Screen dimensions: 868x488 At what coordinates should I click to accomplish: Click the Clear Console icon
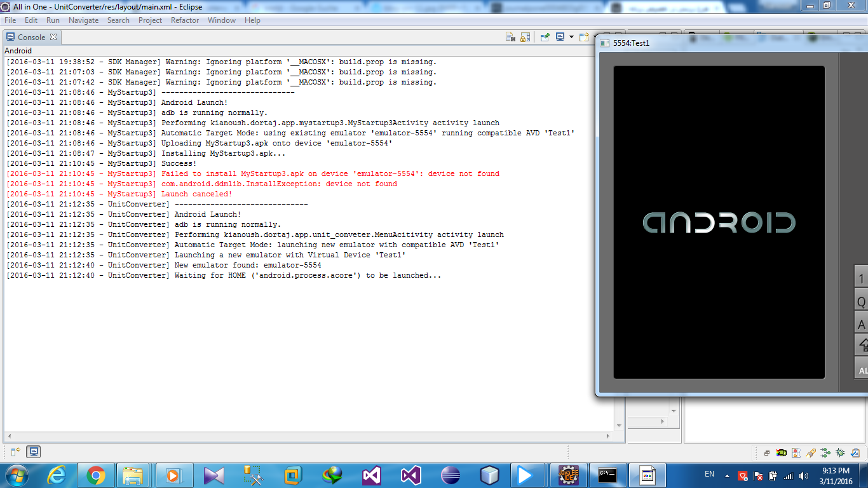pyautogui.click(x=510, y=37)
